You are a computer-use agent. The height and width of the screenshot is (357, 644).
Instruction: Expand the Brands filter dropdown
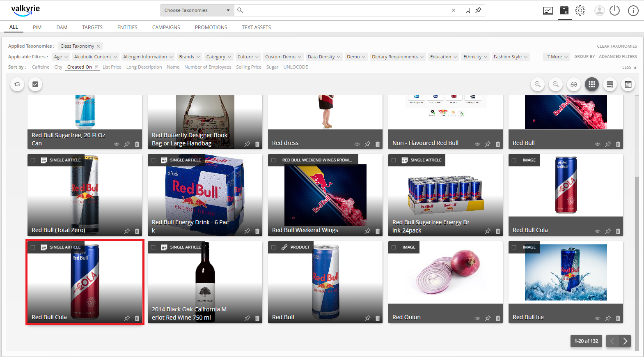pos(190,57)
